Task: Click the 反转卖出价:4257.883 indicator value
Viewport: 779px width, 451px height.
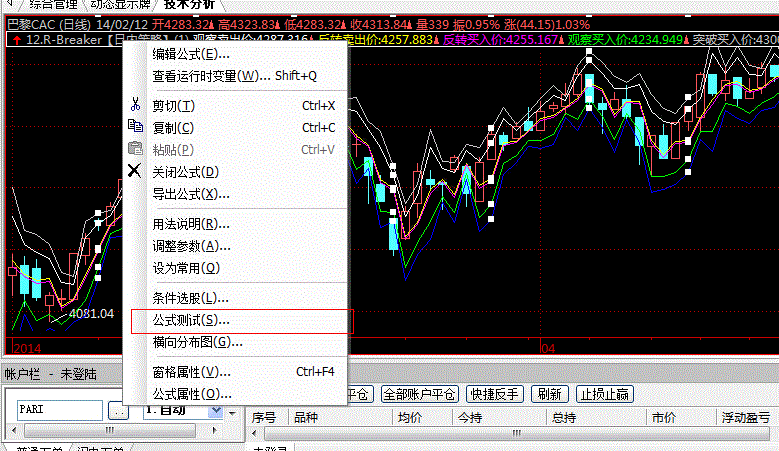Action: coord(376,40)
